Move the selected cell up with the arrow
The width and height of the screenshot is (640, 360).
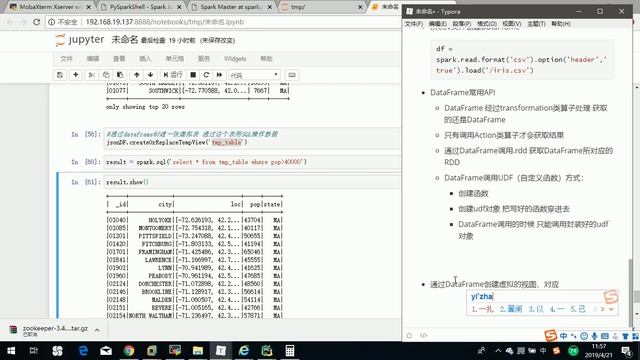tap(137, 75)
